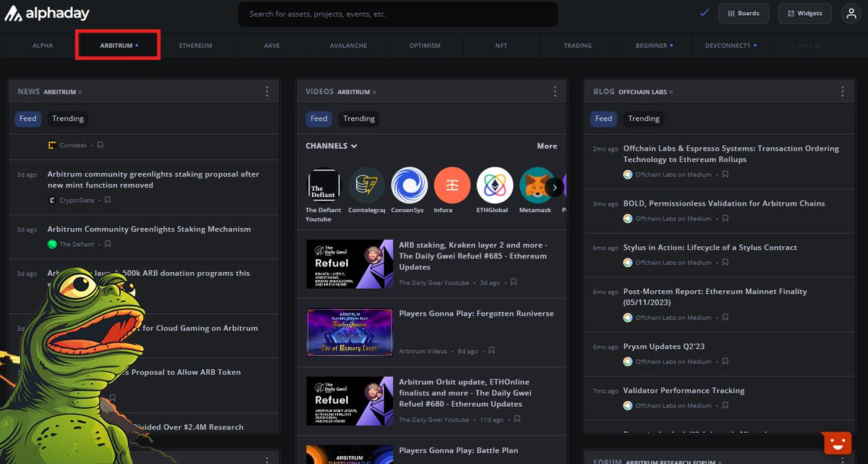
Task: Select the Infura channel icon
Action: pyautogui.click(x=452, y=185)
